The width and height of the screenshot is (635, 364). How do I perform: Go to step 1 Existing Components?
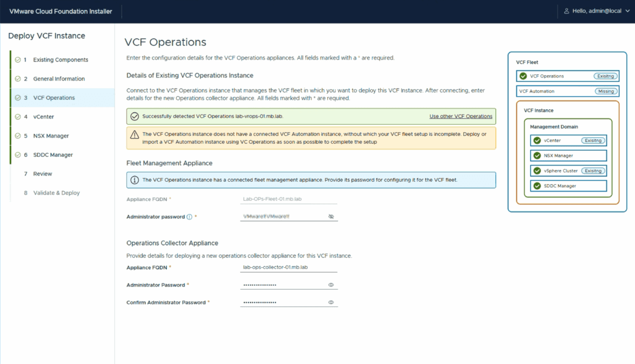[x=60, y=60]
